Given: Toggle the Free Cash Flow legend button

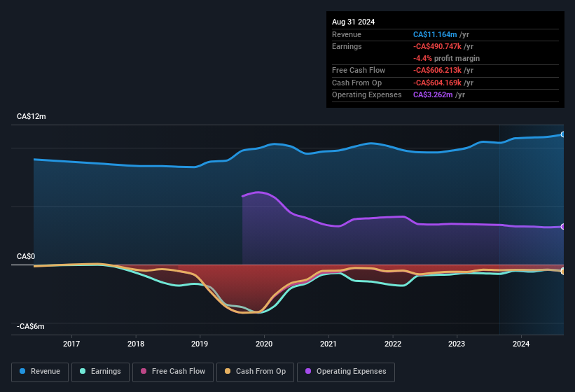Looking at the screenshot, I should (173, 372).
